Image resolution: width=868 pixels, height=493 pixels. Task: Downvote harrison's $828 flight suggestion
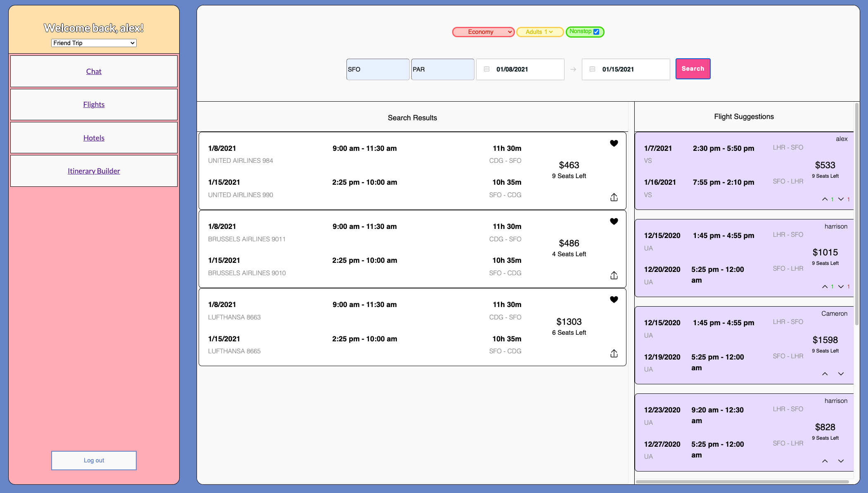point(841,461)
